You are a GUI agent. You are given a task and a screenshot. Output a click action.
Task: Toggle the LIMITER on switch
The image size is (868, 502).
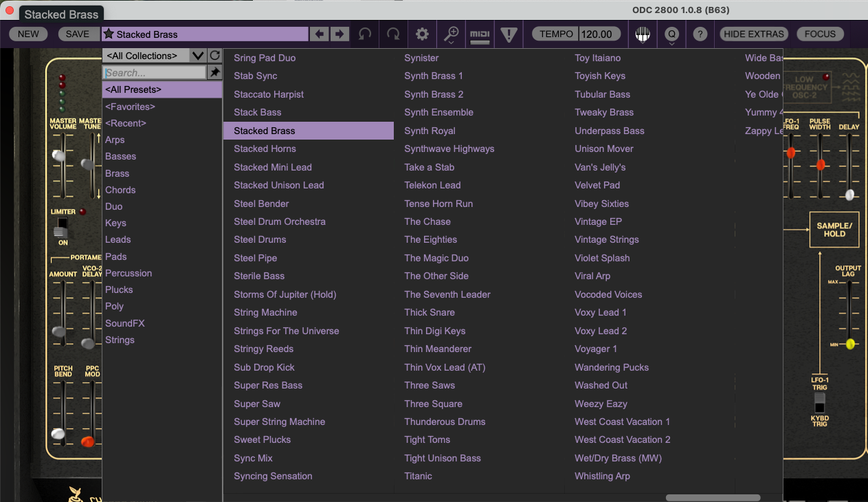(63, 228)
